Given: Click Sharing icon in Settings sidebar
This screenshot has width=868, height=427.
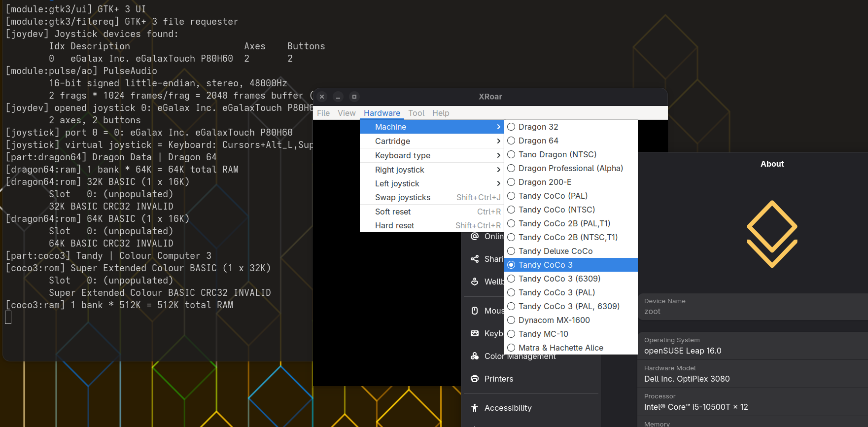Looking at the screenshot, I should pos(475,259).
